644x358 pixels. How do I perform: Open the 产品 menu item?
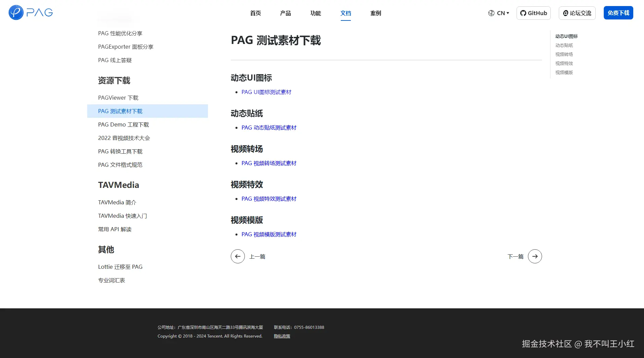[285, 13]
